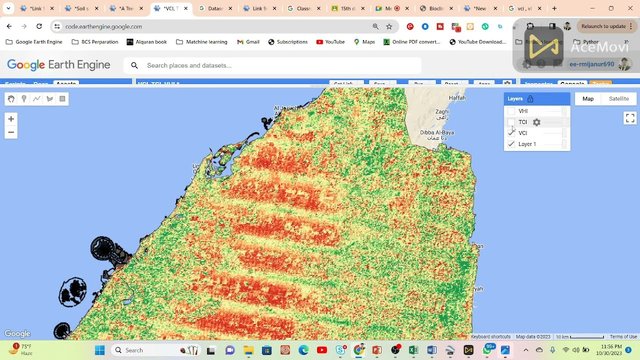Toggle fullscreen map view
This screenshot has height=360, width=640.
point(630,118)
